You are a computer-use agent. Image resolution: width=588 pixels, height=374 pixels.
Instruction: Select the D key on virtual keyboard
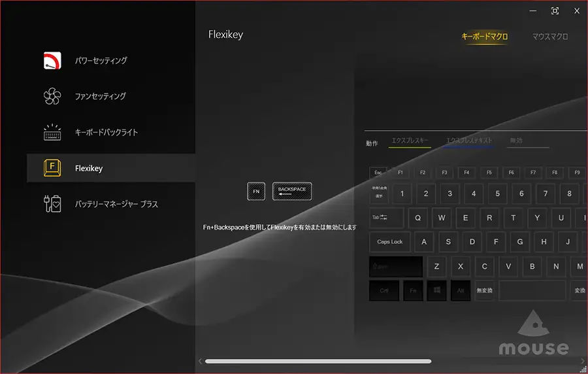point(472,242)
